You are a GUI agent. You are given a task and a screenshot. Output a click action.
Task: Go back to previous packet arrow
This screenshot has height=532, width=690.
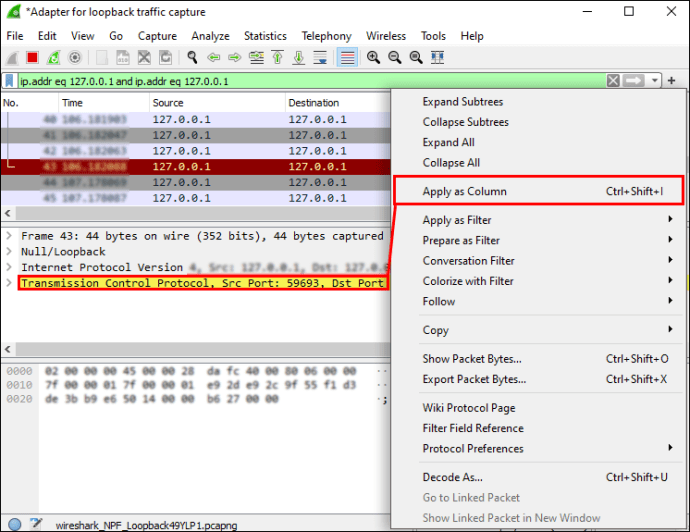[213, 58]
